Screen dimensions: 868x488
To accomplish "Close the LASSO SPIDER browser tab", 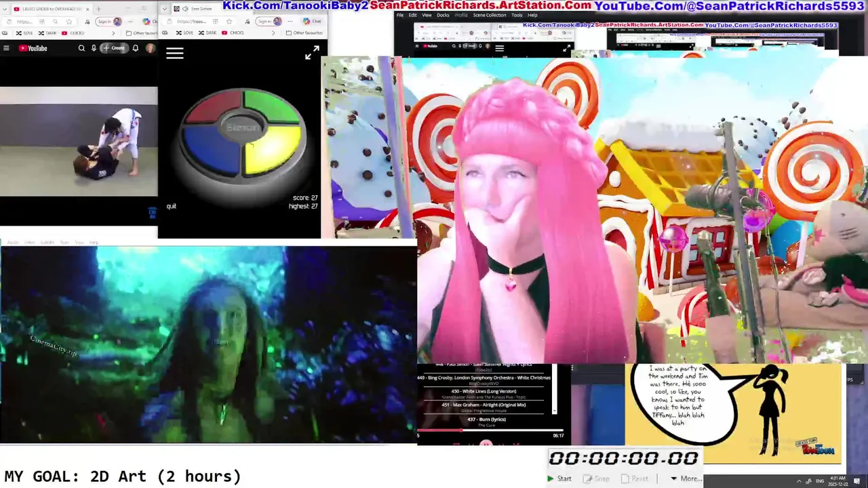I will click(87, 9).
